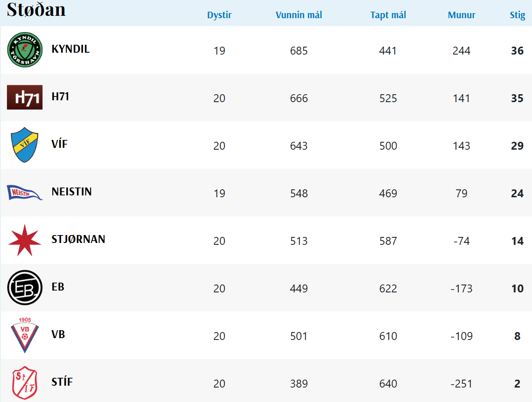The image size is (532, 402).
Task: Click the Munur column header
Action: 462,15
